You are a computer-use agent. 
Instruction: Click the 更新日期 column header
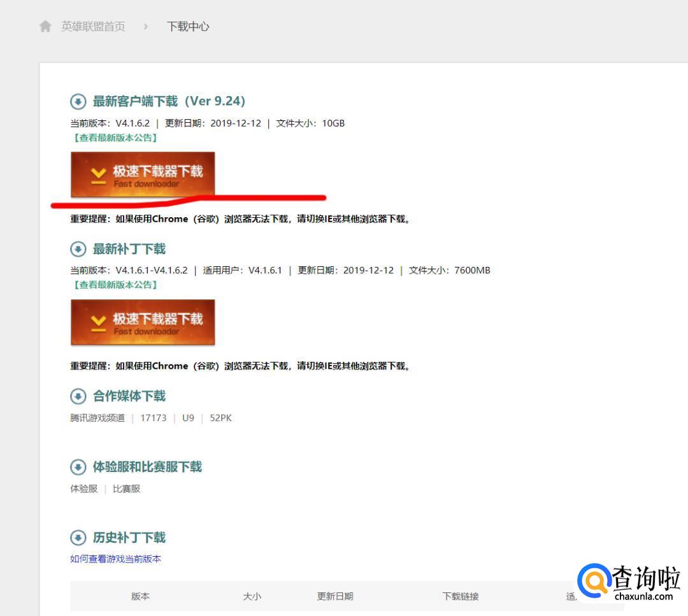point(335,596)
